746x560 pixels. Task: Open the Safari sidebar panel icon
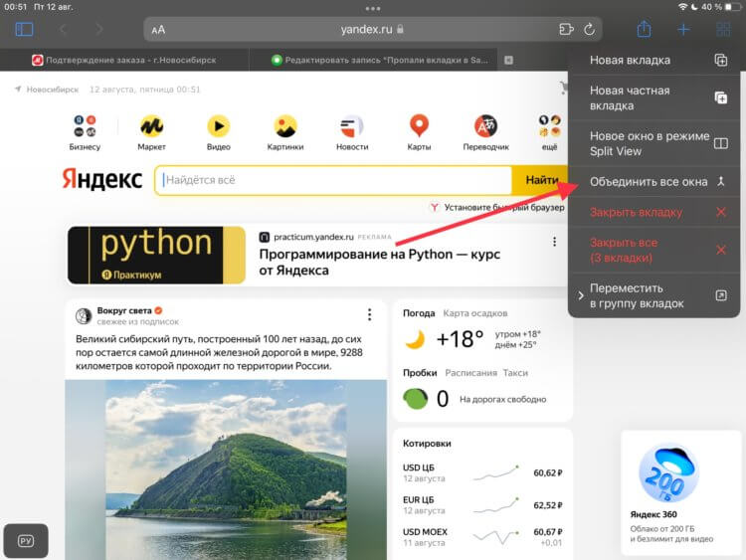[24, 30]
